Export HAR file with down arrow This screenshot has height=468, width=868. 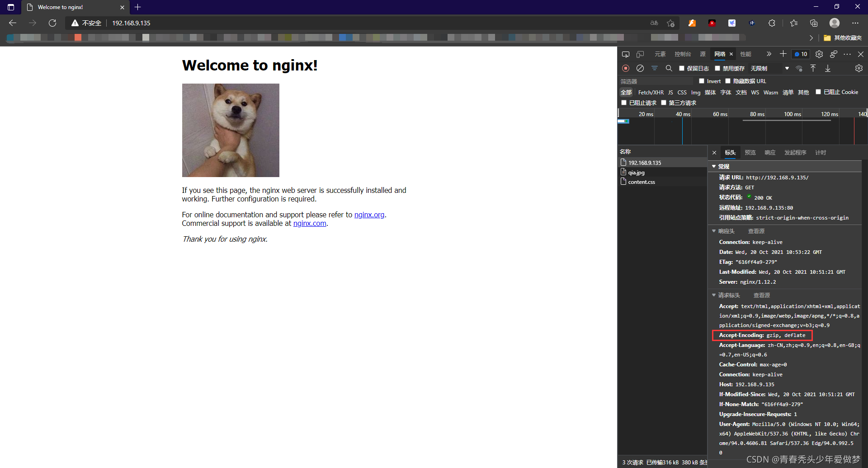tap(828, 68)
